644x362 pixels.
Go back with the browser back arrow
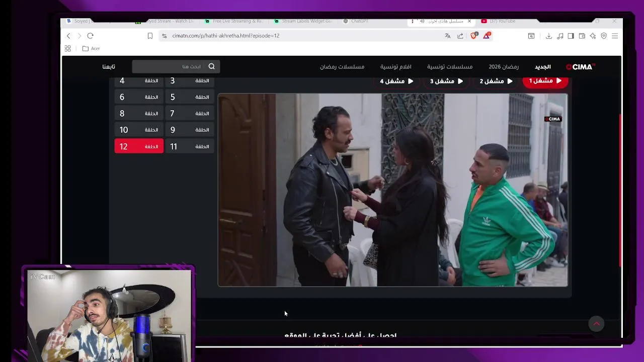coord(68,36)
